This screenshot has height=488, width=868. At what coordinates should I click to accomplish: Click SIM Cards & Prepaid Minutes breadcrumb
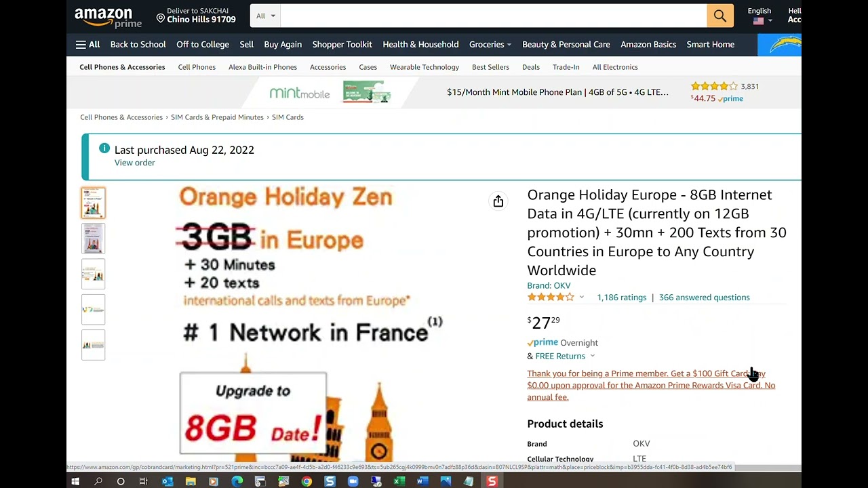point(217,117)
